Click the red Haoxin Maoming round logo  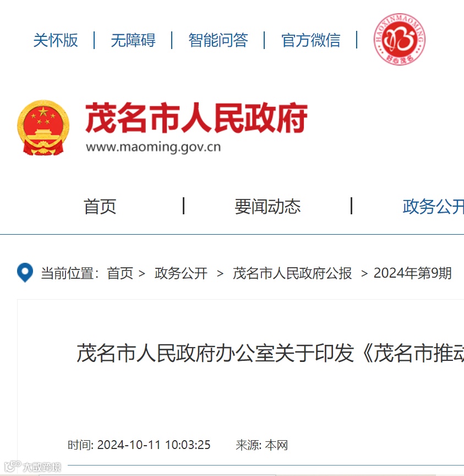point(400,39)
